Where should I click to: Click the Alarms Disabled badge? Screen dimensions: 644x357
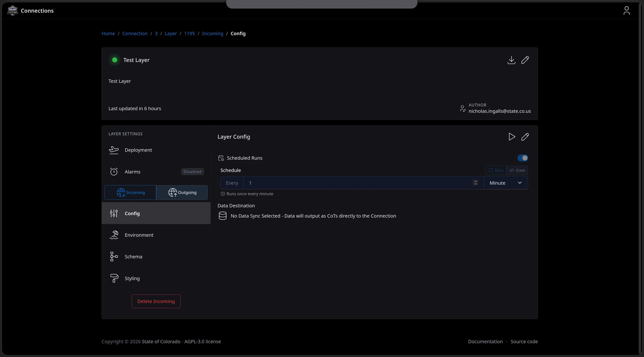[x=192, y=172]
